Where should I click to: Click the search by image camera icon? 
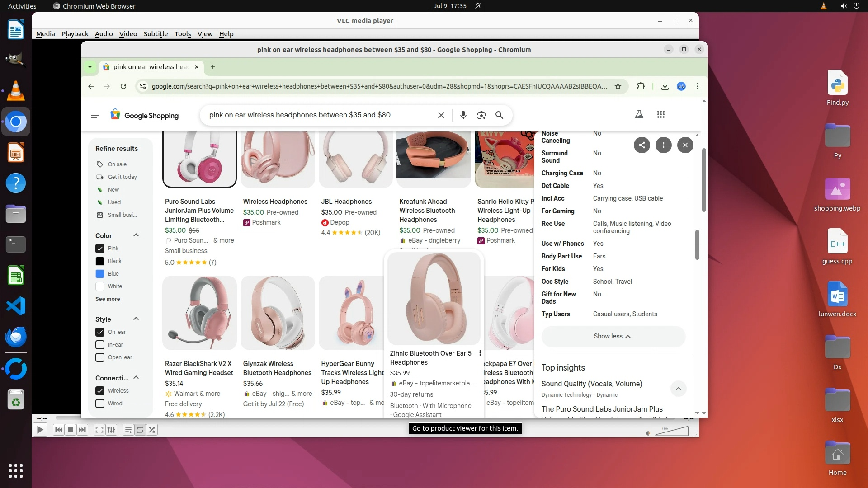481,115
